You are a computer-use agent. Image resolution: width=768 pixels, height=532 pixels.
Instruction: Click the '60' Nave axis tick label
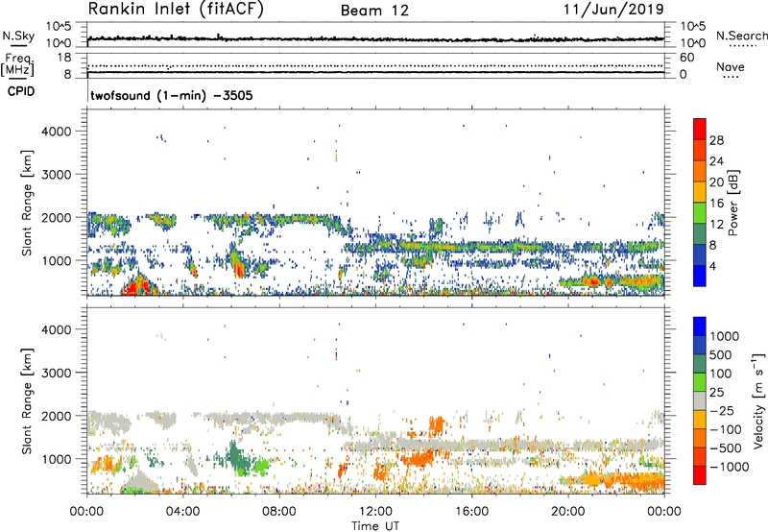pyautogui.click(x=686, y=58)
